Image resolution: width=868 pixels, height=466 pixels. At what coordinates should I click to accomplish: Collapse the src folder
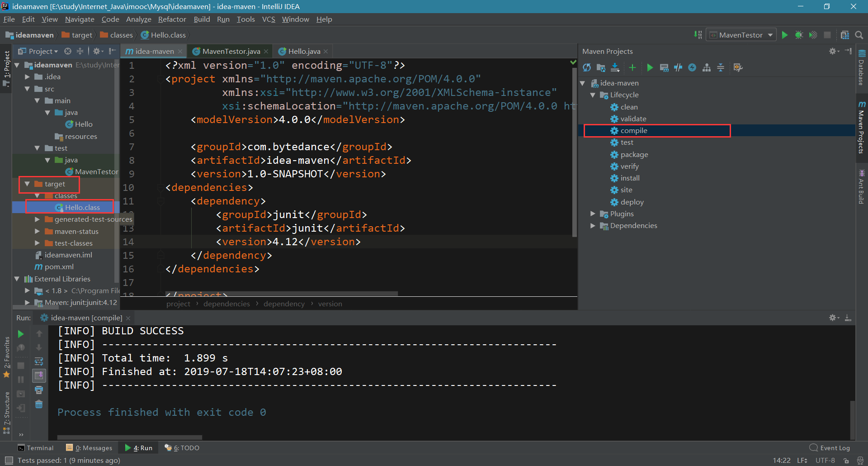point(27,89)
